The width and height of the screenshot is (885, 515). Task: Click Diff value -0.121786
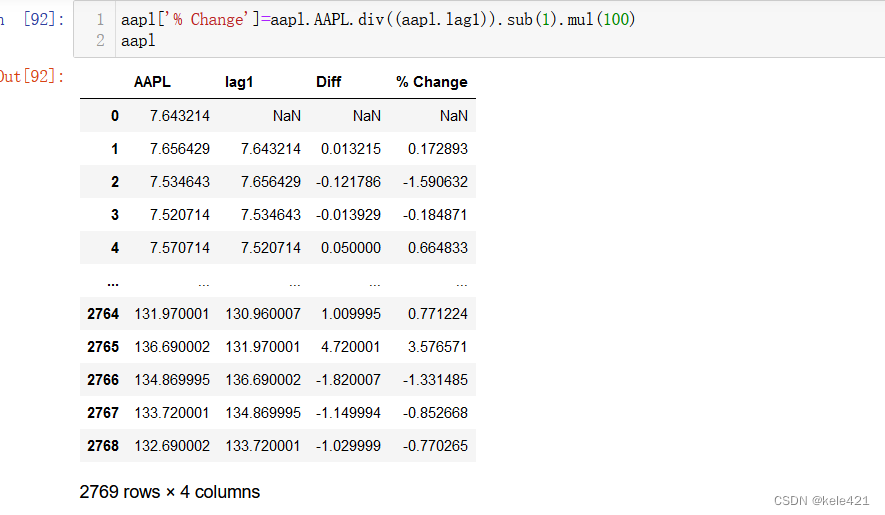point(348,182)
